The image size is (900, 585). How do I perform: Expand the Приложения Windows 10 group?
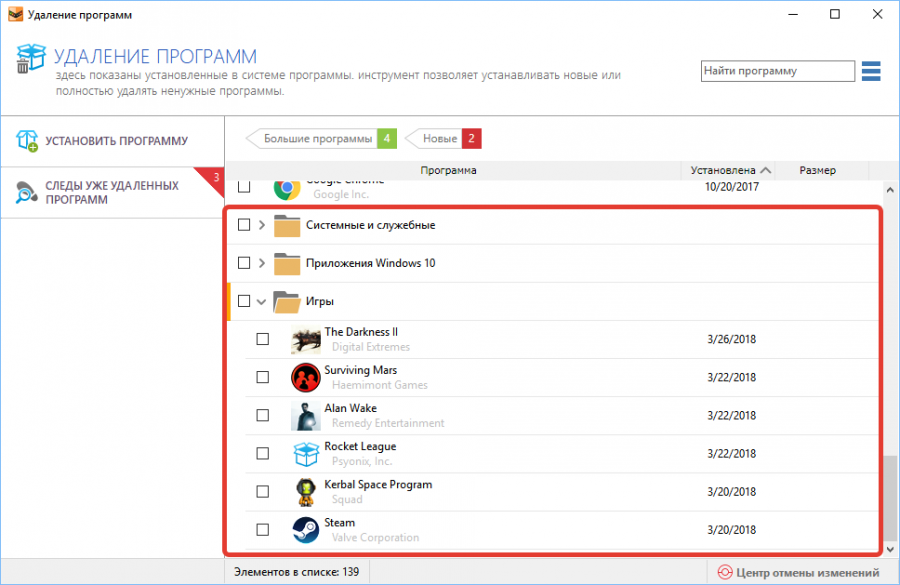coord(262,263)
